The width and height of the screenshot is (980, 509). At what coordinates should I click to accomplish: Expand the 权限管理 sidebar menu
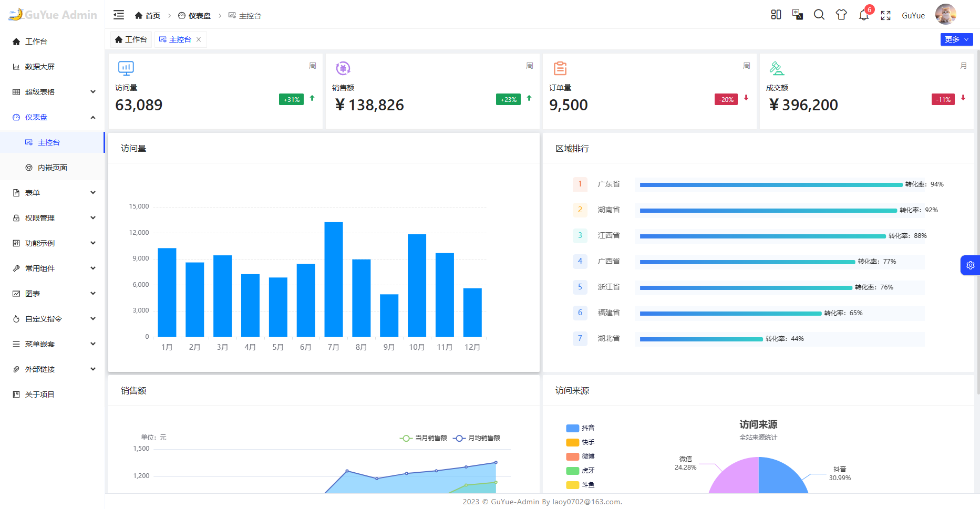[53, 218]
